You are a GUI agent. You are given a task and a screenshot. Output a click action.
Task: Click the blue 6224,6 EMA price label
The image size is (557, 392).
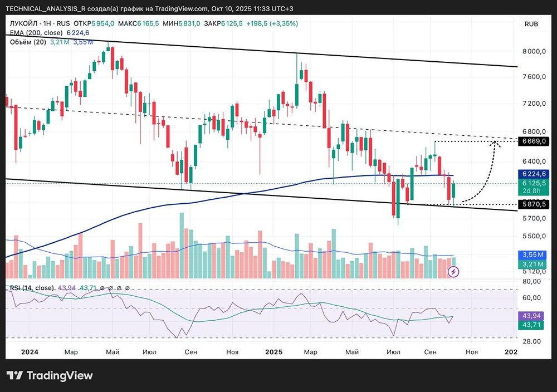[x=534, y=174]
